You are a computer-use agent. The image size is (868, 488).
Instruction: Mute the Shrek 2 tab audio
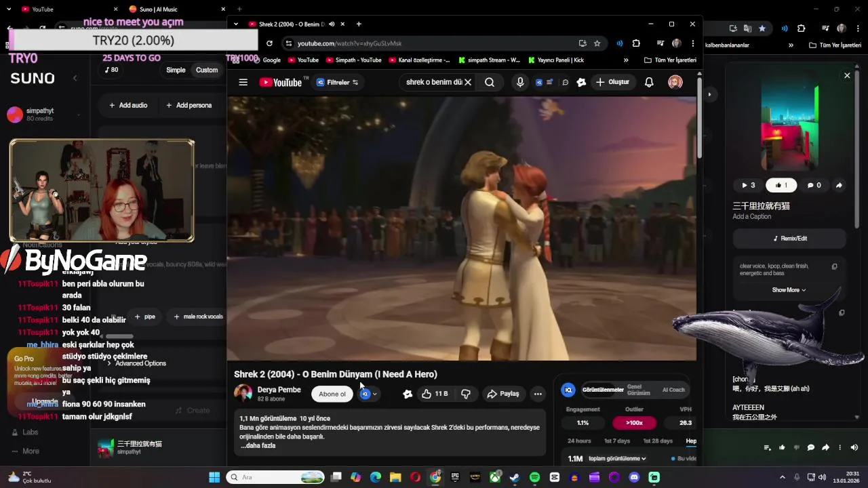coord(332,24)
